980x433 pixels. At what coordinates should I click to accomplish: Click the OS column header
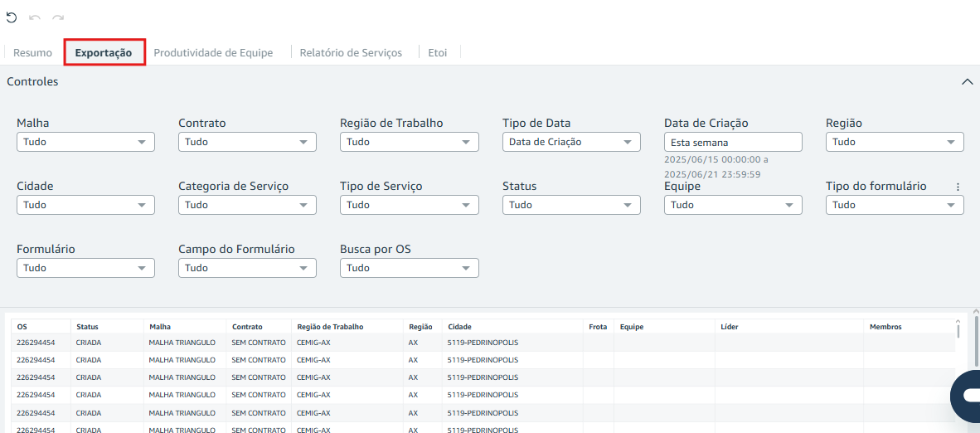pos(22,327)
